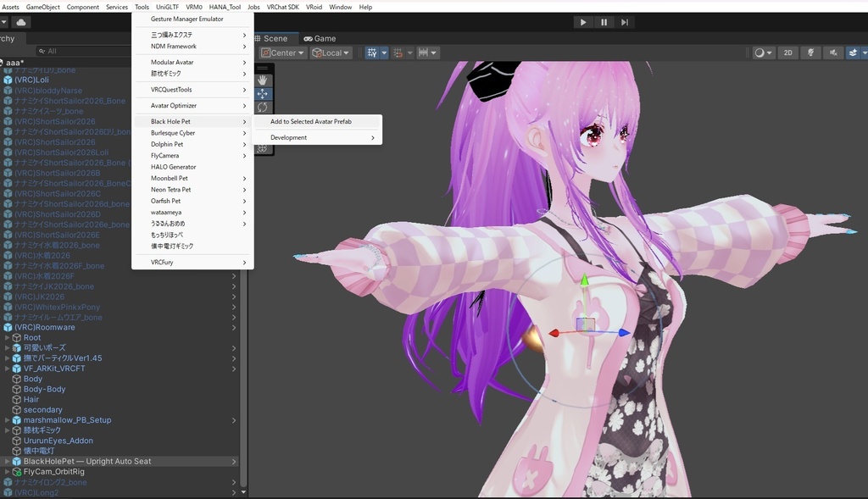The height and width of the screenshot is (499, 868).
Task: Toggle scene audio mute icon
Action: [832, 53]
